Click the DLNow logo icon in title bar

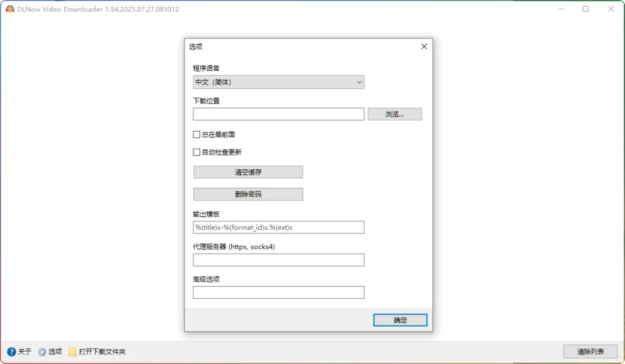(9, 9)
